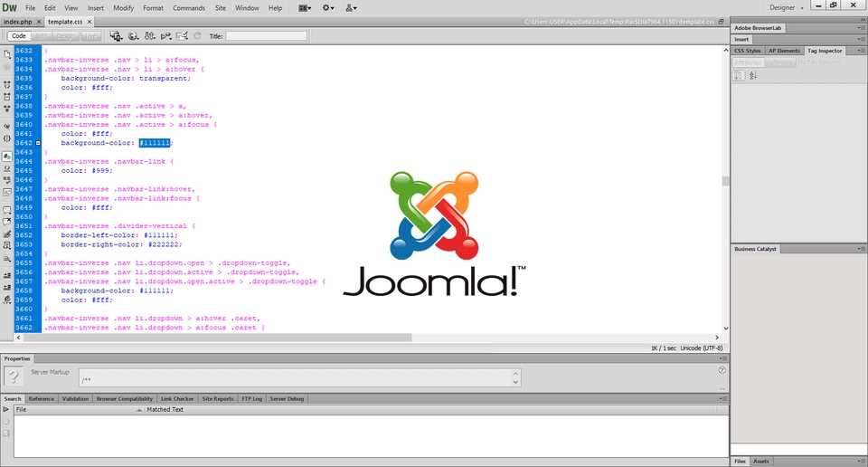Click the Check Browser Compatibility icon
Screen dimensions: 868x467
(182, 36)
